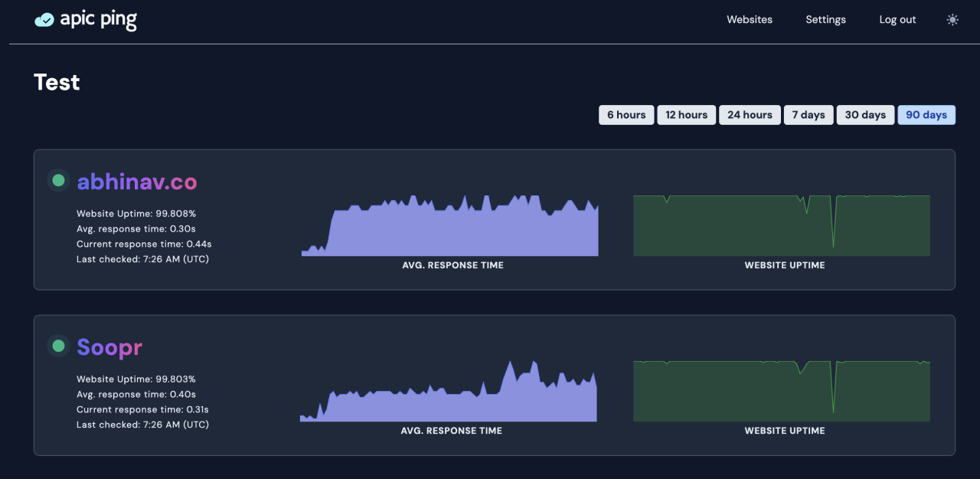
Task: Open the Settings navigation item
Action: 825,20
